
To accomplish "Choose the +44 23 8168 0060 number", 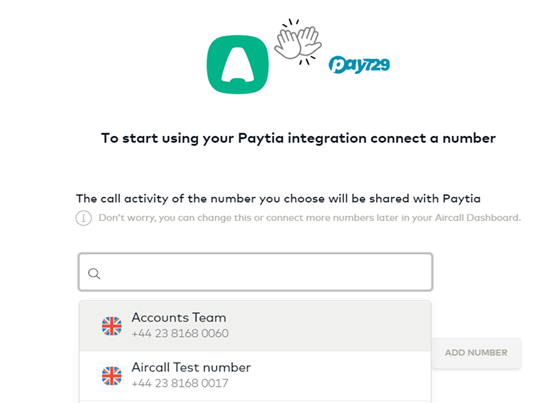I will click(x=180, y=333).
